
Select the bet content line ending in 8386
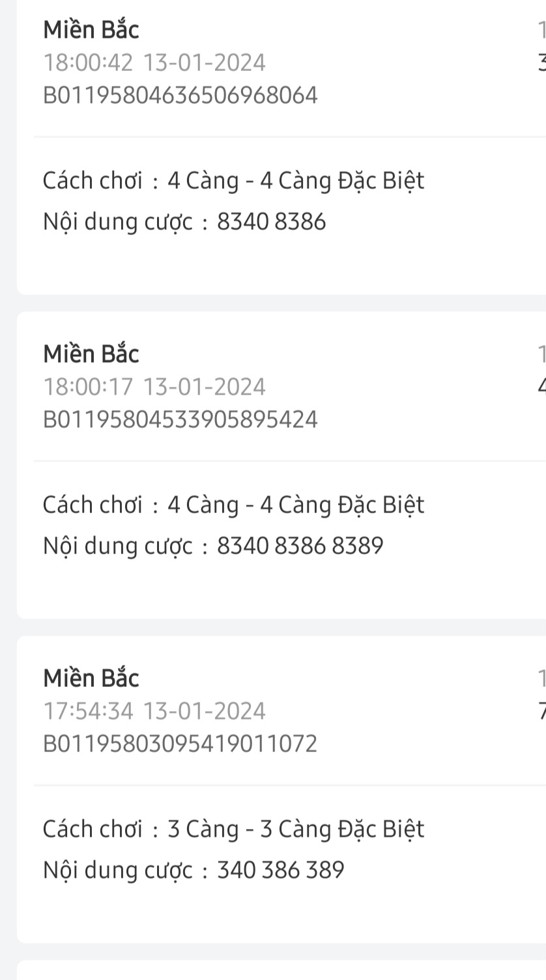point(184,222)
